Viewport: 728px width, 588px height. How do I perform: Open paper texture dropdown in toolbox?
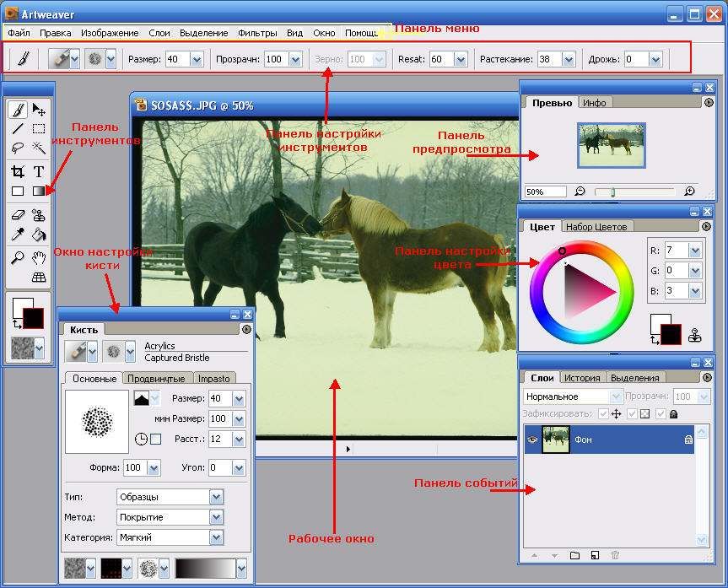40,348
